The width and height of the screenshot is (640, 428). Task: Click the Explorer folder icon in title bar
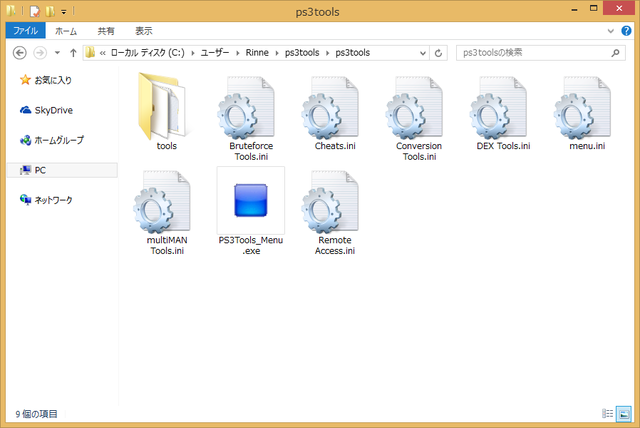pos(11,11)
